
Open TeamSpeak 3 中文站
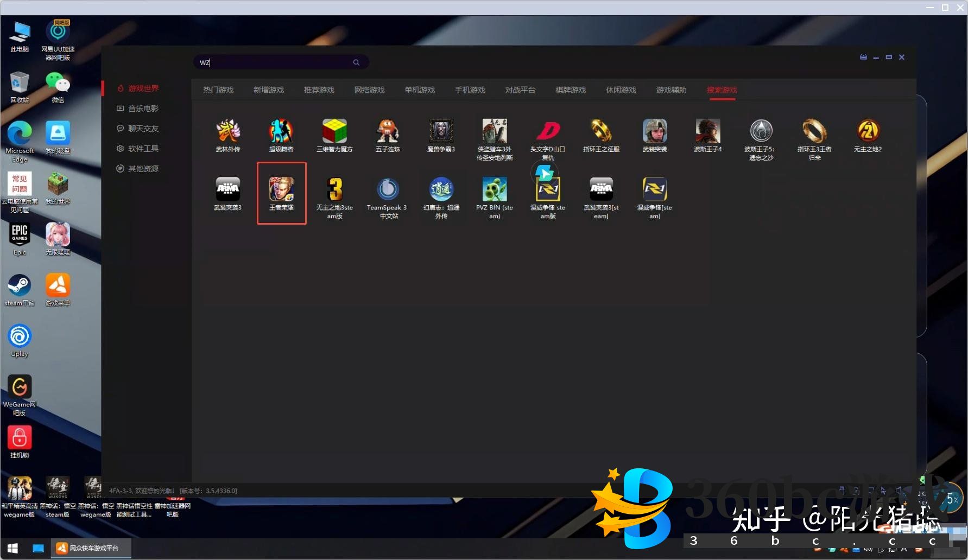coord(388,191)
